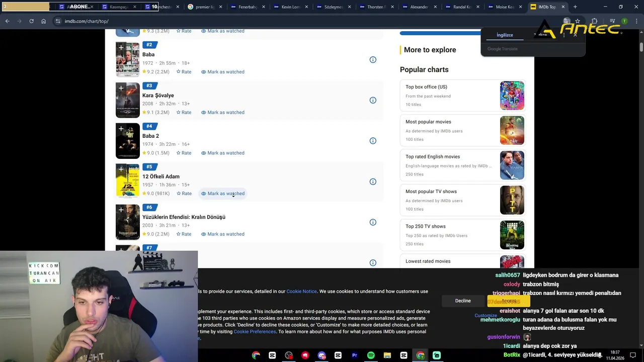Switch to the Kevin Lom tab
The height and width of the screenshot is (362, 644).
coord(291,7)
